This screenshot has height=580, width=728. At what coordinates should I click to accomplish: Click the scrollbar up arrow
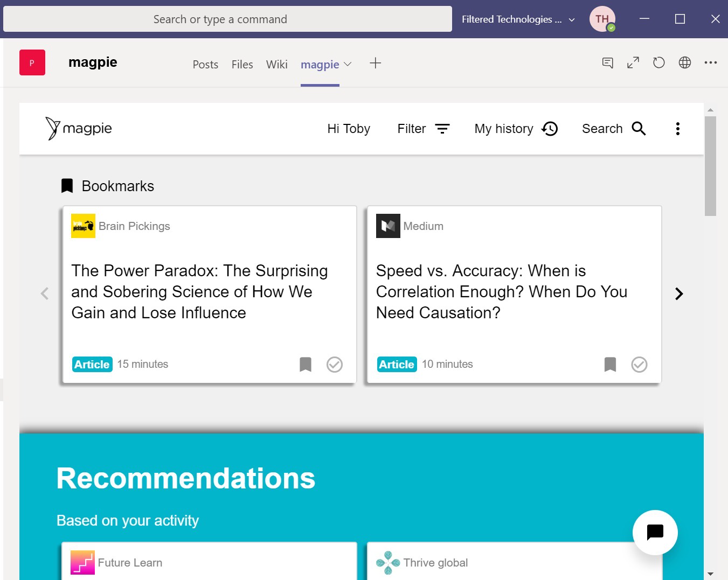[x=710, y=110]
